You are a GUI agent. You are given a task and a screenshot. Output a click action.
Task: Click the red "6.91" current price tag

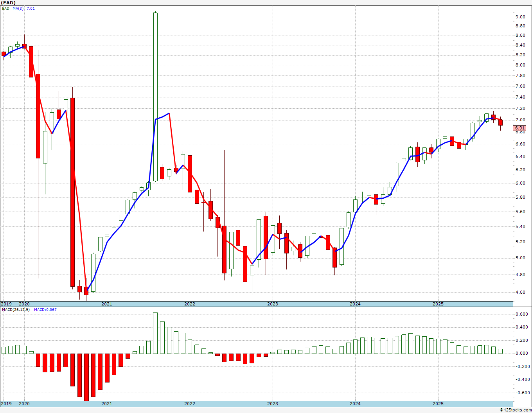point(520,128)
